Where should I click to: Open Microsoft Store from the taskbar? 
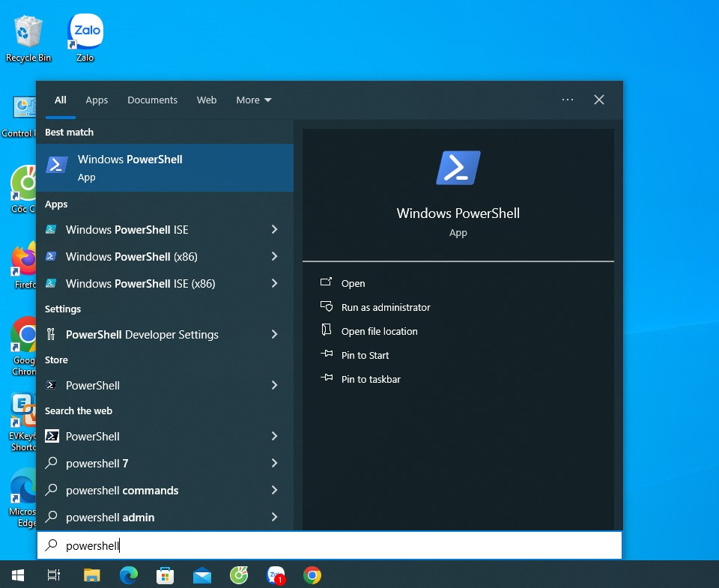[x=165, y=575]
